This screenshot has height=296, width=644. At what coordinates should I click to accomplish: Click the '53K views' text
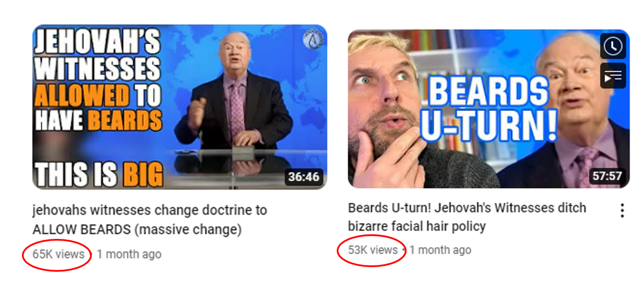tap(373, 250)
